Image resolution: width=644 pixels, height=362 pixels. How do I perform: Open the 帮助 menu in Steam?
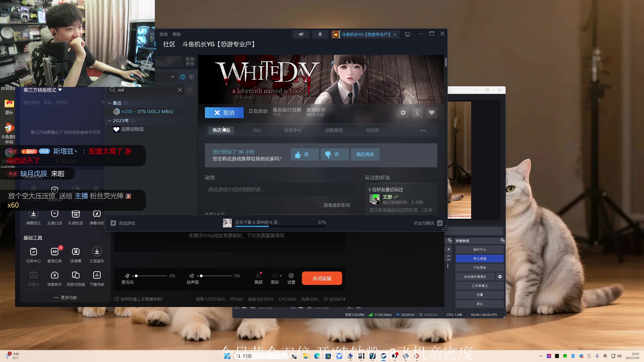[x=177, y=34]
